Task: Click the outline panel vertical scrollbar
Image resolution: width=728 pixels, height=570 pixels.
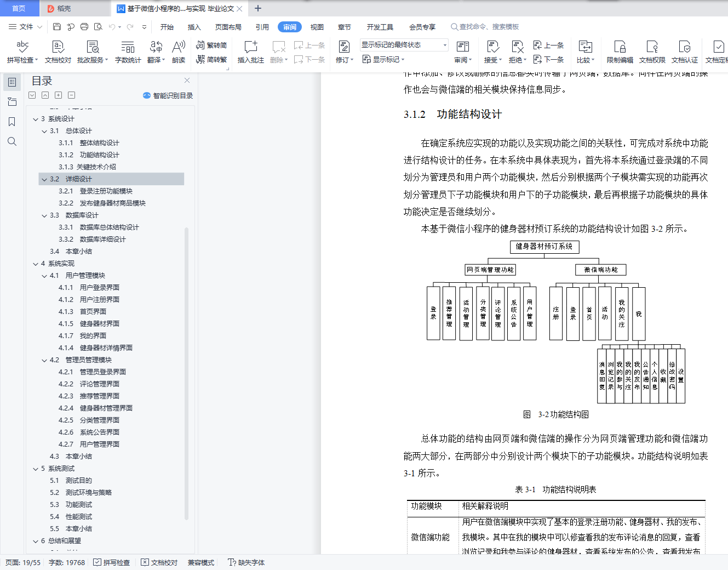Action: 187,373
